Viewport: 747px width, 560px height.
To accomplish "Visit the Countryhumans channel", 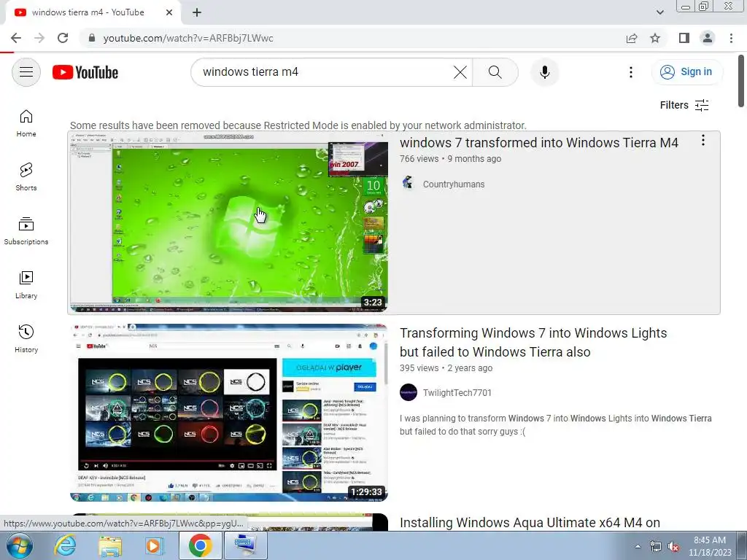I will click(x=454, y=184).
